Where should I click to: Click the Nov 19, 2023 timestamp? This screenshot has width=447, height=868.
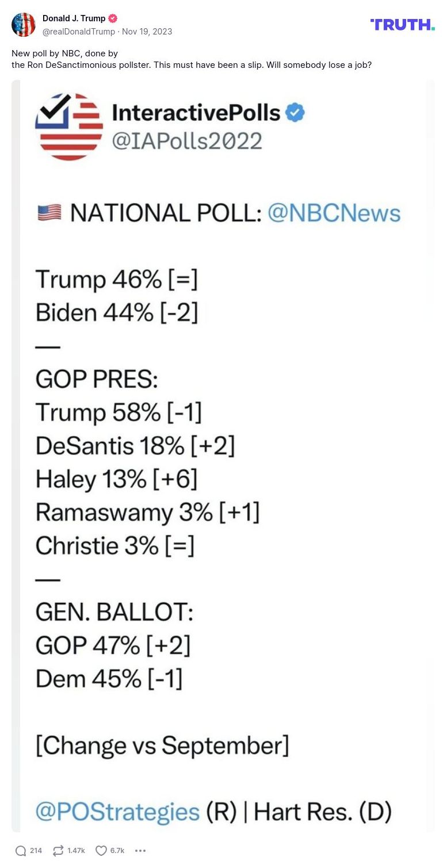click(x=146, y=32)
